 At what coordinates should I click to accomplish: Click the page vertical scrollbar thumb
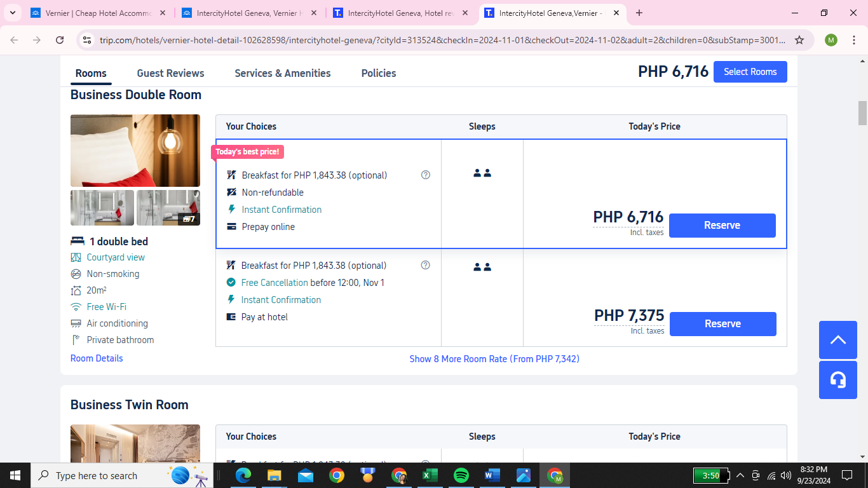click(x=862, y=113)
